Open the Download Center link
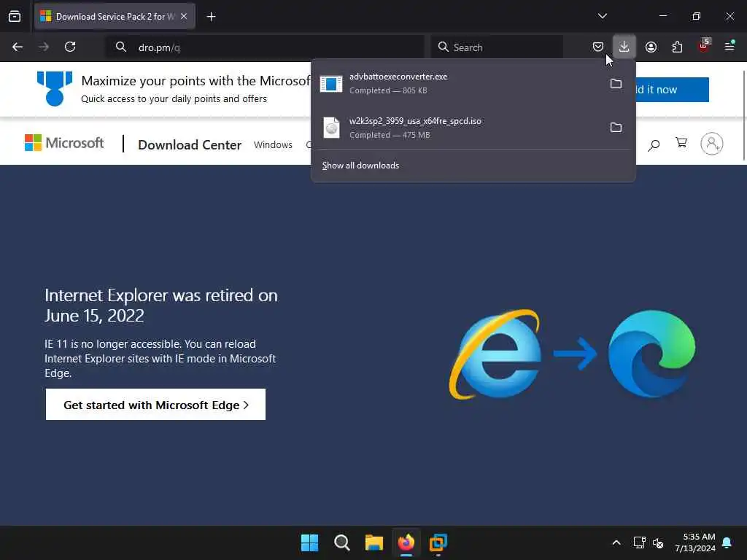The width and height of the screenshot is (747, 560). (x=190, y=145)
